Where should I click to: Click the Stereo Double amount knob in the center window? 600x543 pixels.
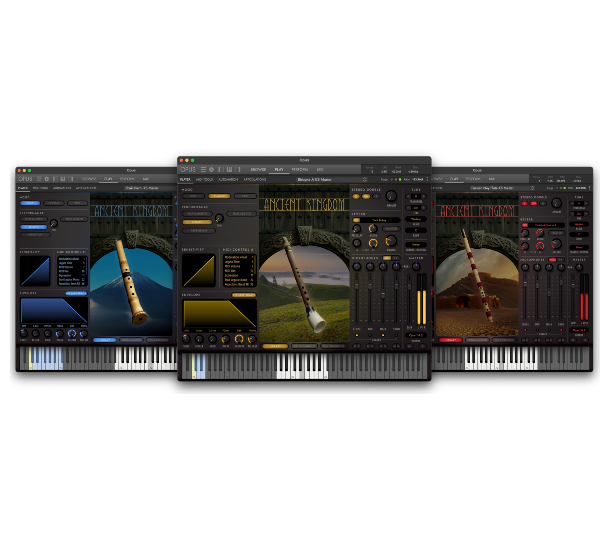tap(391, 196)
